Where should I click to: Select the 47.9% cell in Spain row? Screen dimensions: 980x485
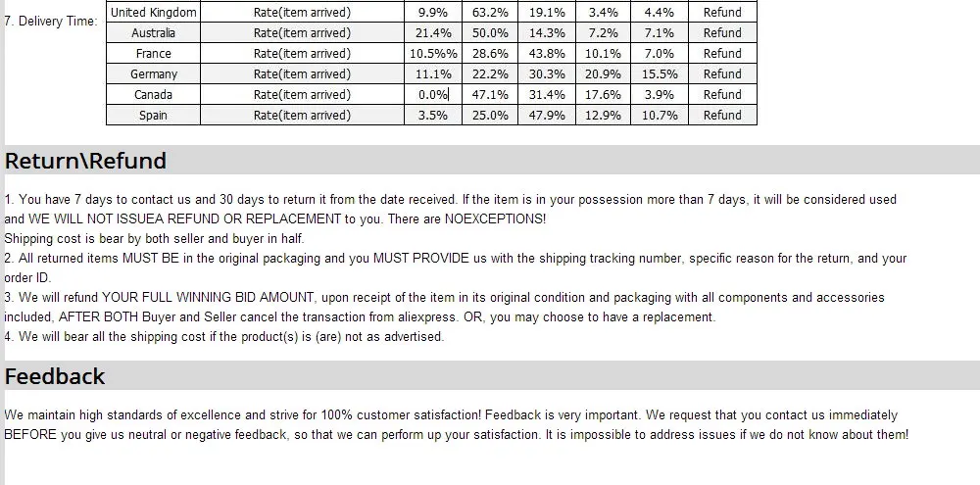pyautogui.click(x=547, y=115)
